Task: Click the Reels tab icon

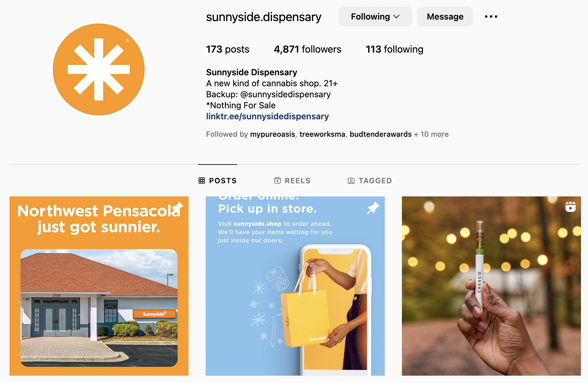Action: (277, 180)
